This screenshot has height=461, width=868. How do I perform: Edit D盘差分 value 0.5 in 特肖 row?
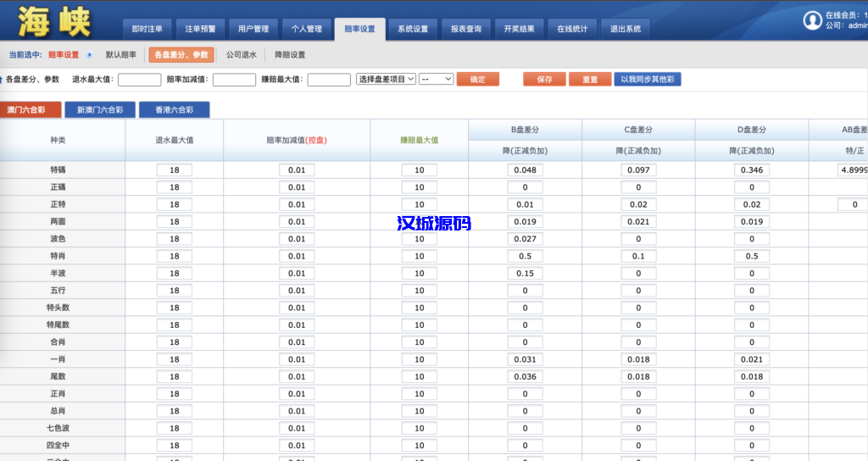(x=752, y=256)
